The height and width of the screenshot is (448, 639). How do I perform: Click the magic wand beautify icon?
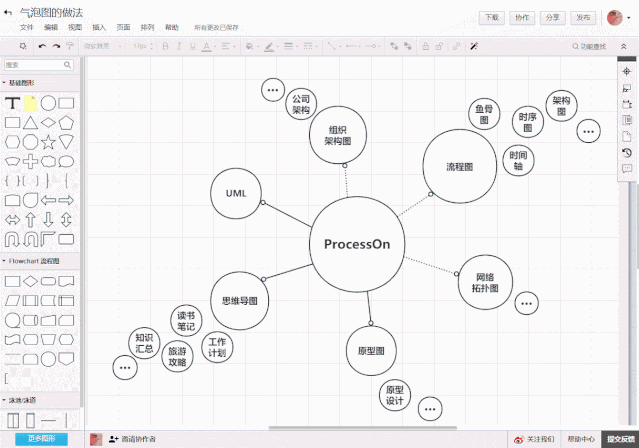point(474,46)
